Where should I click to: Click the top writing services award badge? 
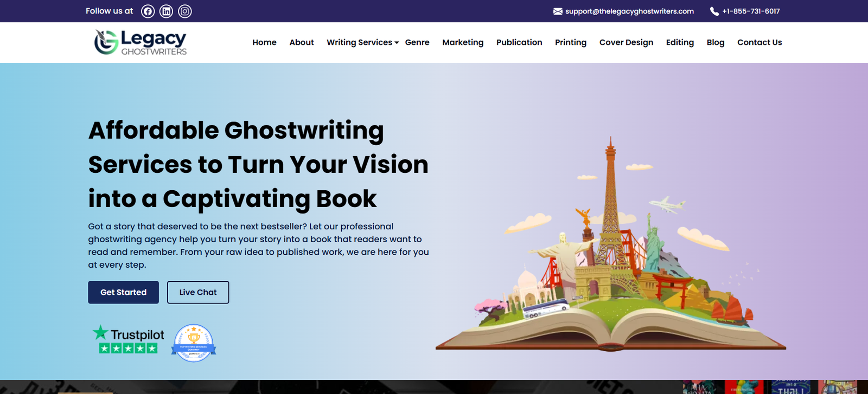(x=194, y=343)
